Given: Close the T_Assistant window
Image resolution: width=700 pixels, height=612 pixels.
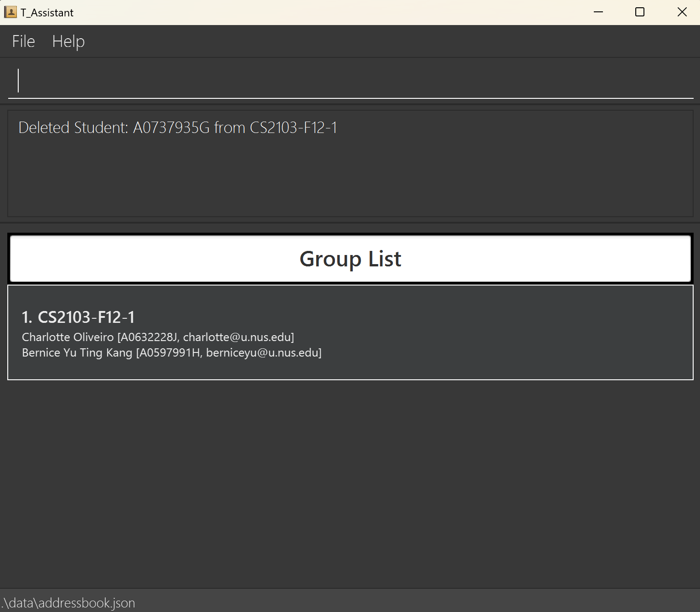Looking at the screenshot, I should (x=682, y=12).
